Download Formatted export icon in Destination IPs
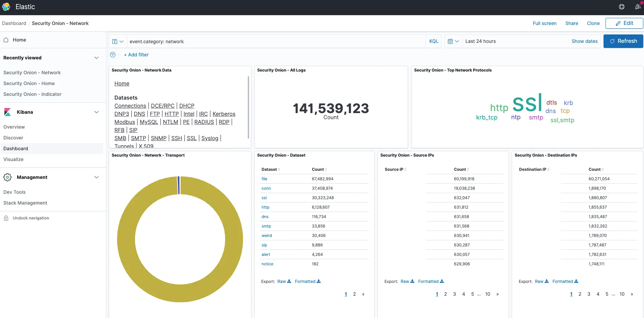Image resolution: width=644 pixels, height=318 pixels. [x=576, y=281]
